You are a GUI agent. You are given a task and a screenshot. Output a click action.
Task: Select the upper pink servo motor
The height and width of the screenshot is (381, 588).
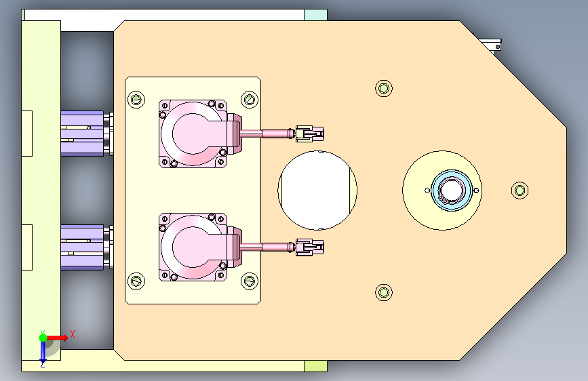click(x=200, y=134)
